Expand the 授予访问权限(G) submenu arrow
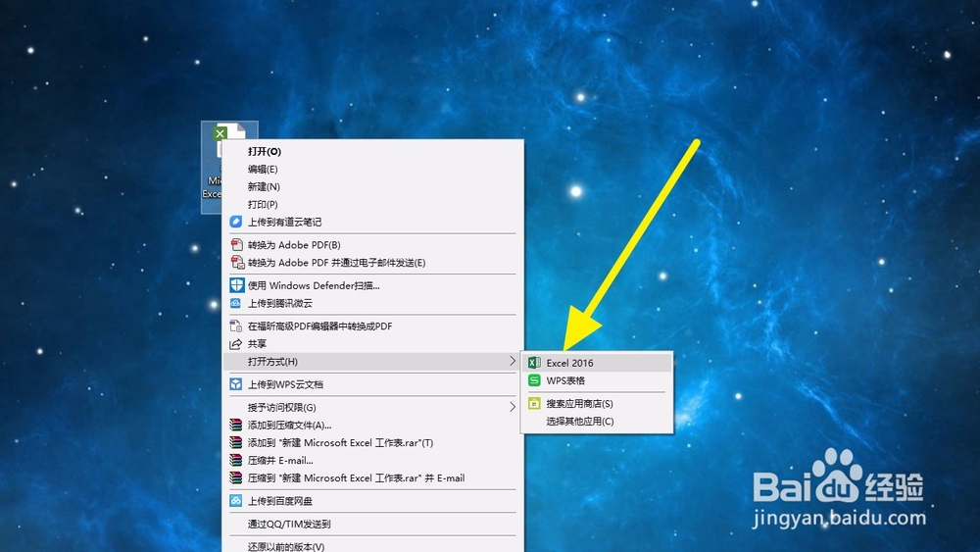980x552 pixels. tap(512, 407)
